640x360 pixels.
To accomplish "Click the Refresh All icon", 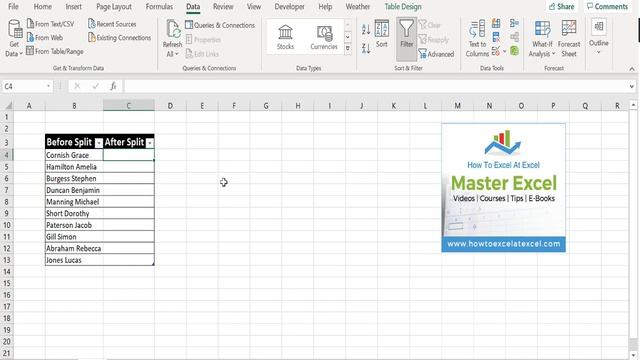I will (x=173, y=29).
